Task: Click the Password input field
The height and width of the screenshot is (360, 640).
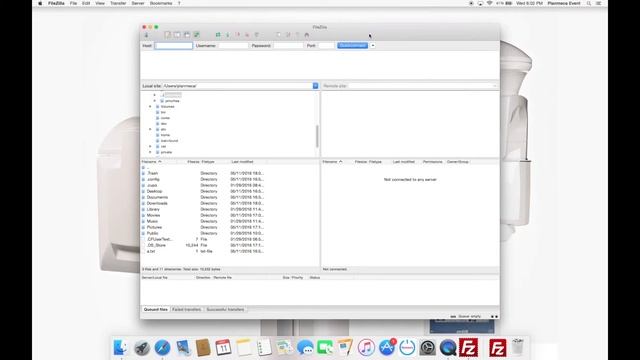Action: click(x=288, y=46)
